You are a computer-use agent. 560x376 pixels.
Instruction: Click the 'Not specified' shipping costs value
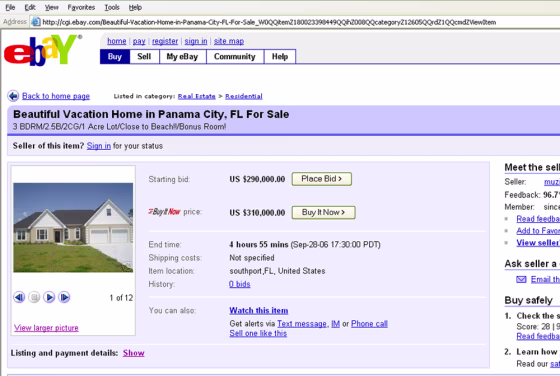click(x=252, y=258)
